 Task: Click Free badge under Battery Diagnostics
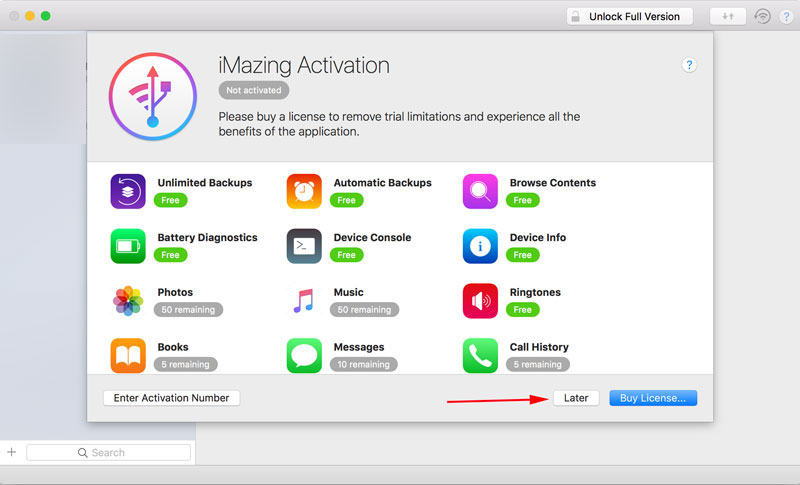170,255
